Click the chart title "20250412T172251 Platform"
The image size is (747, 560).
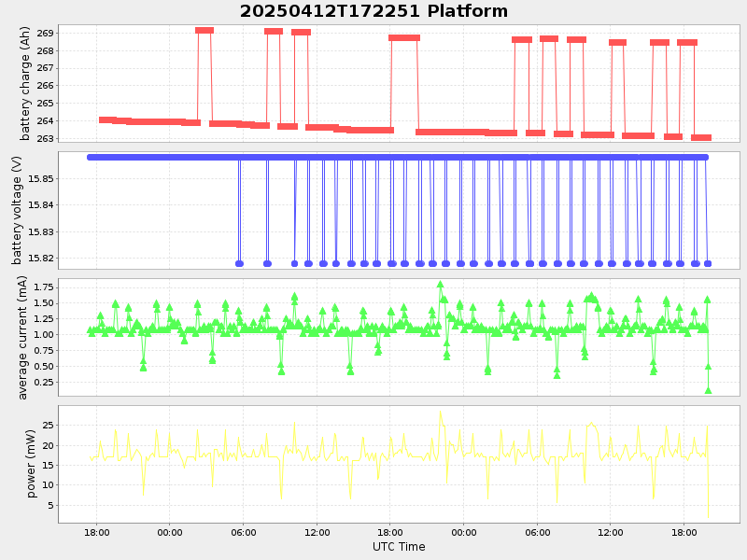(373, 11)
